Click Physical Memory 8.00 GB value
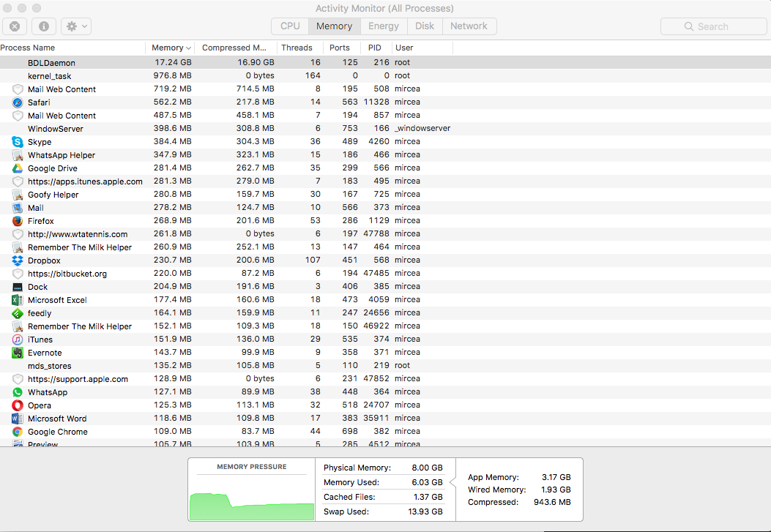This screenshot has height=532, width=771. tap(428, 468)
